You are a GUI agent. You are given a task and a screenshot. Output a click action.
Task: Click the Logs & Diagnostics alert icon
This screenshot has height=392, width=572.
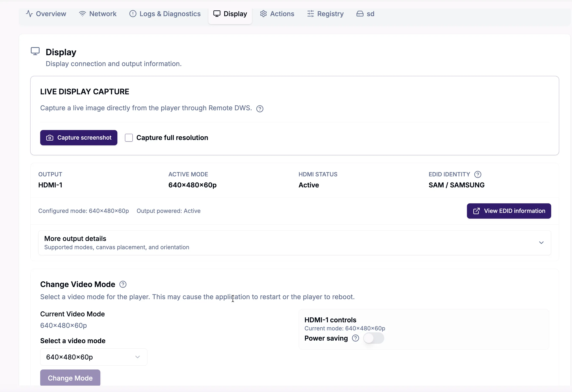click(x=133, y=14)
